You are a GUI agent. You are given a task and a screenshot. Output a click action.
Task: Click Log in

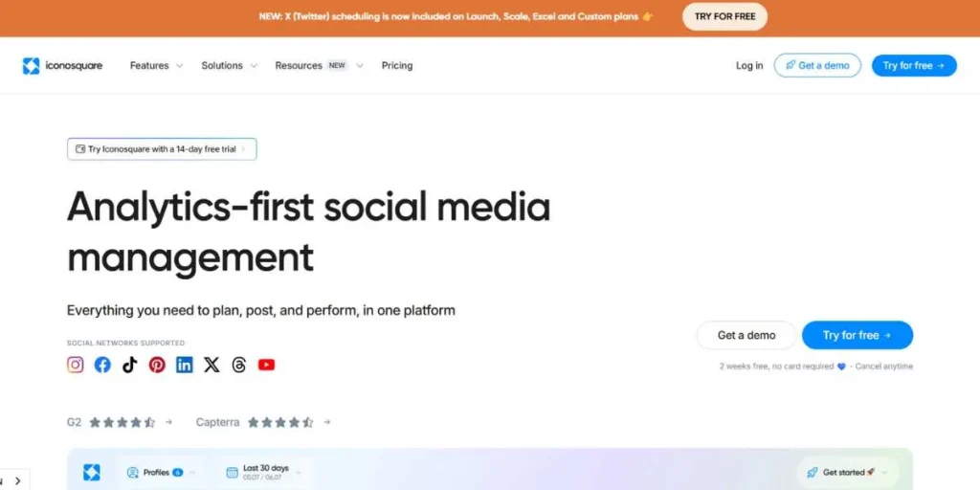(749, 66)
